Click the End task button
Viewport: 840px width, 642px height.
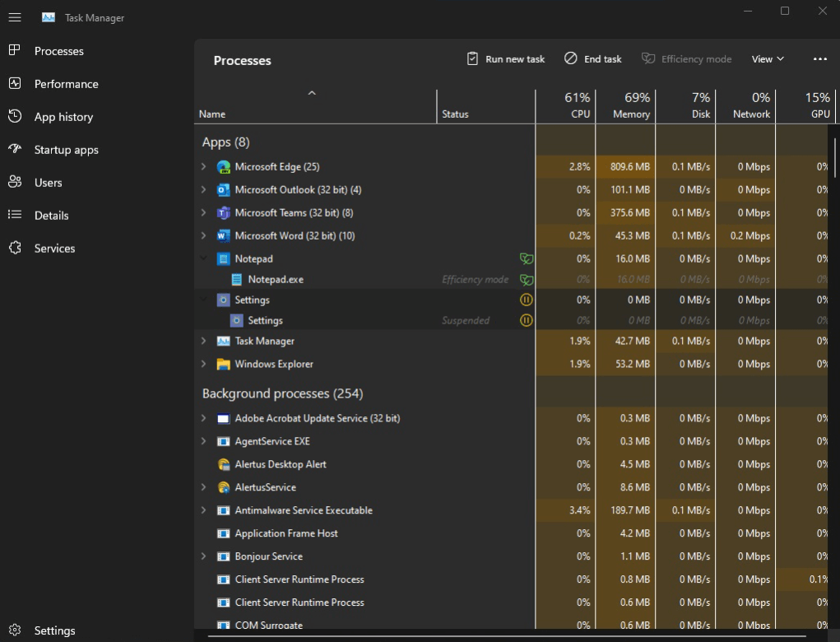[x=592, y=58]
